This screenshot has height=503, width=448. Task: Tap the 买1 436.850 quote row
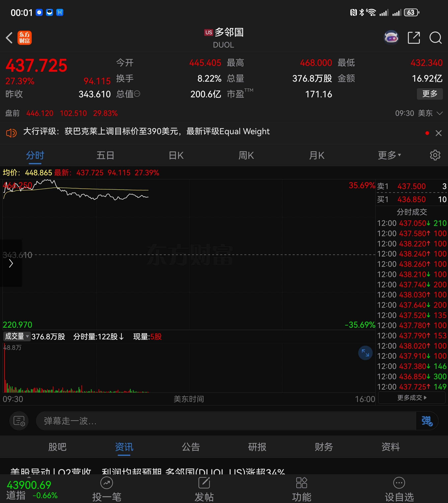click(412, 199)
